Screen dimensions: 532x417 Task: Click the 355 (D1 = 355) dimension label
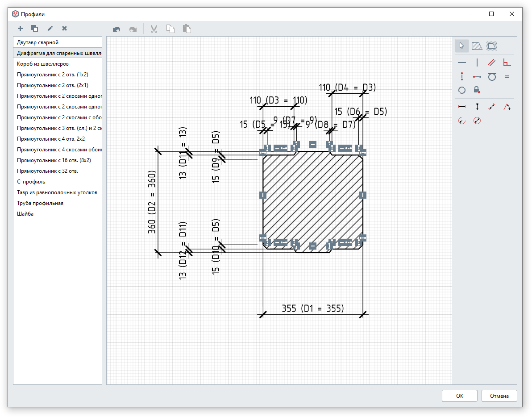[312, 309]
